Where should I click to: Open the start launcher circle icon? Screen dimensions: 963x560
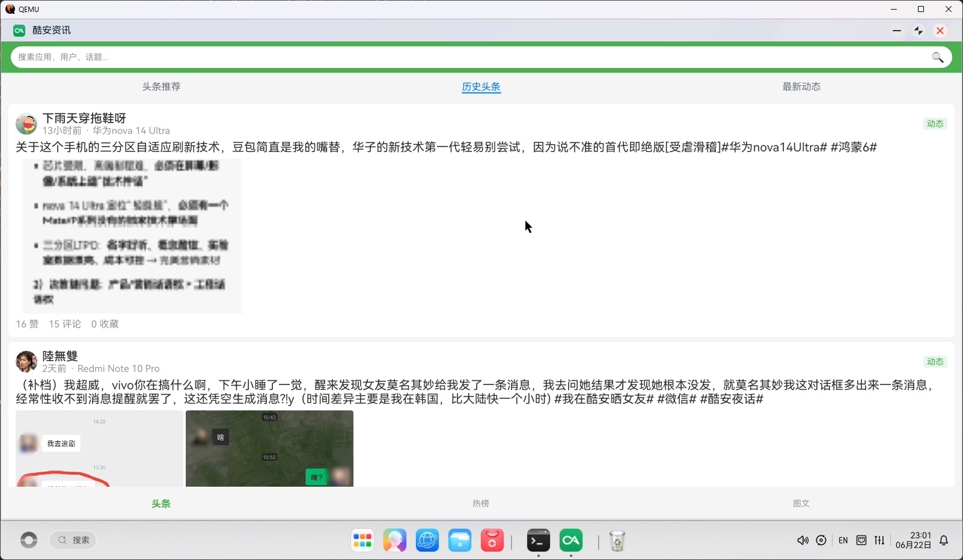pyautogui.click(x=29, y=540)
